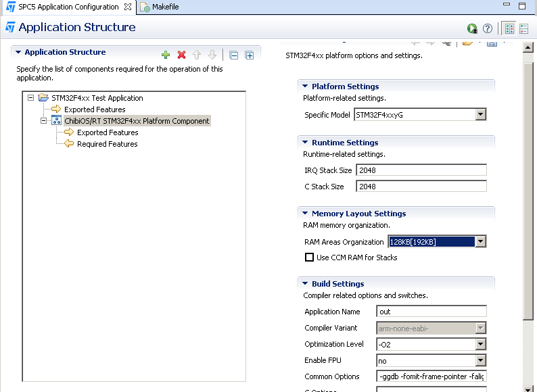
Task: Collapse all tree nodes with the minus icon
Action: [233, 55]
